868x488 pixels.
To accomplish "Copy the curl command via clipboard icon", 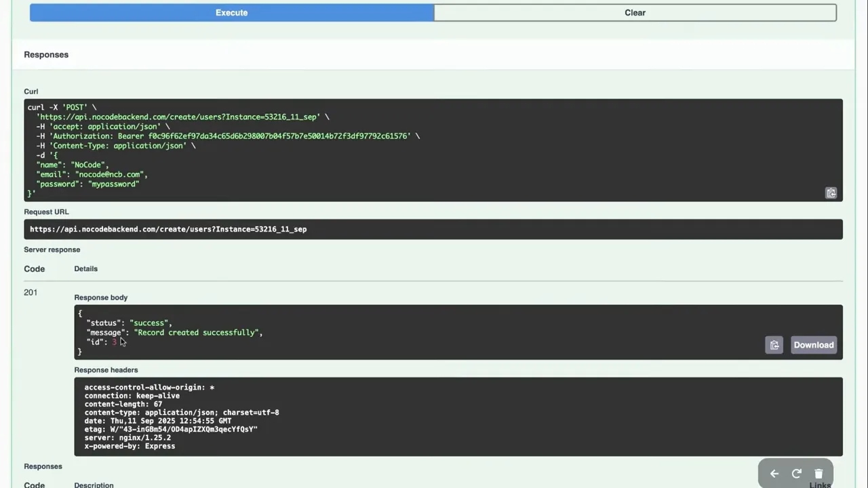I will pos(831,193).
